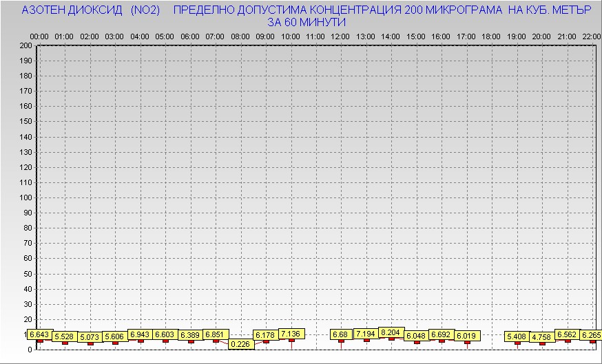602x364 pixels.
Task: Click the 18:00 time axis label
Action: [491, 36]
